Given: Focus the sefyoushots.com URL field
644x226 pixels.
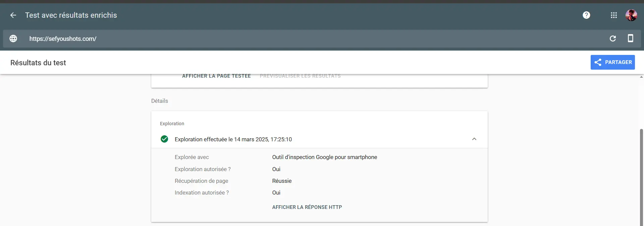Looking at the screenshot, I should tap(63, 39).
